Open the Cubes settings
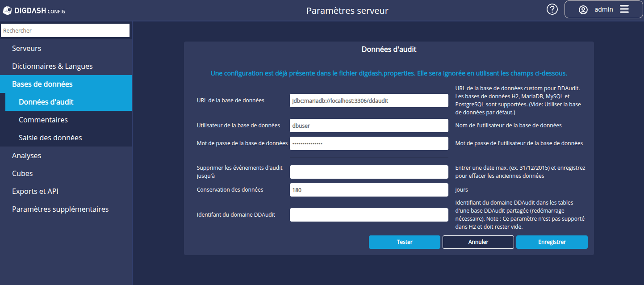This screenshot has height=285, width=644. click(22, 173)
